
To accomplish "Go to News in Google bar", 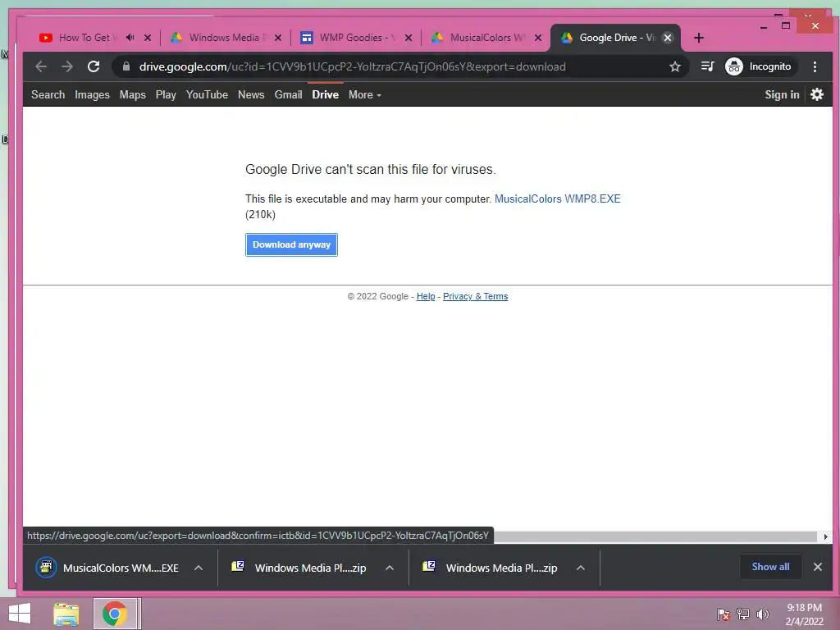I will (251, 95).
